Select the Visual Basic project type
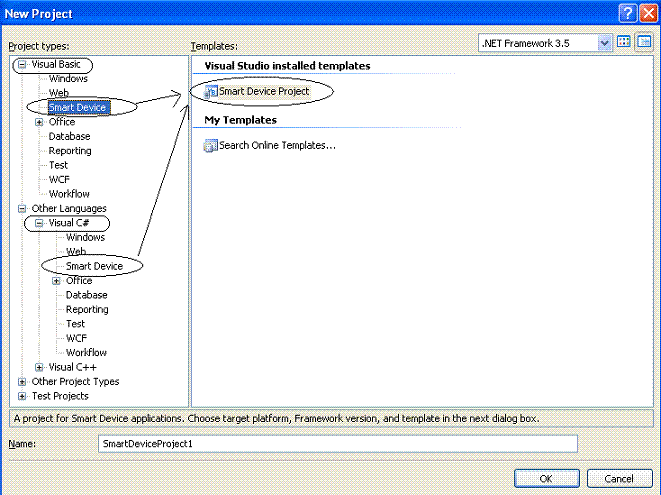The image size is (661, 495). (x=56, y=65)
